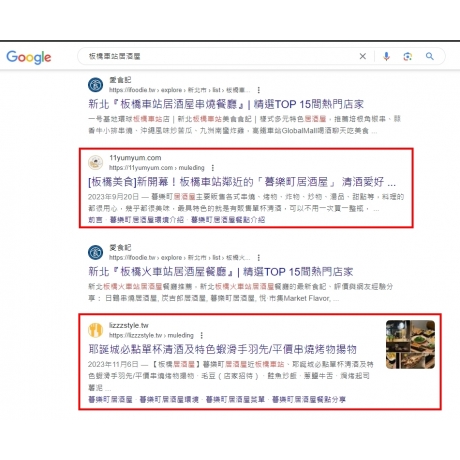Viewport: 460px width, 460px height.
Task: Open the [板橋美食]新開幕 result title
Action: tap(242, 182)
